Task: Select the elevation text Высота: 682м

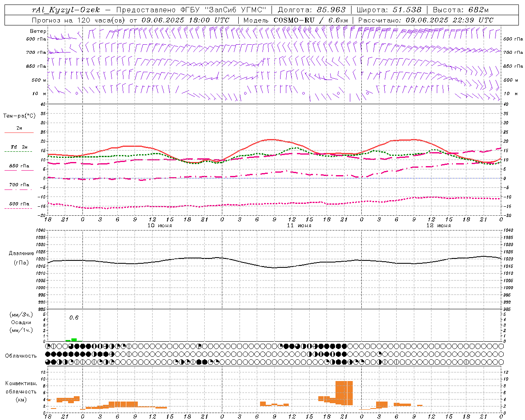Action: pyautogui.click(x=461, y=10)
